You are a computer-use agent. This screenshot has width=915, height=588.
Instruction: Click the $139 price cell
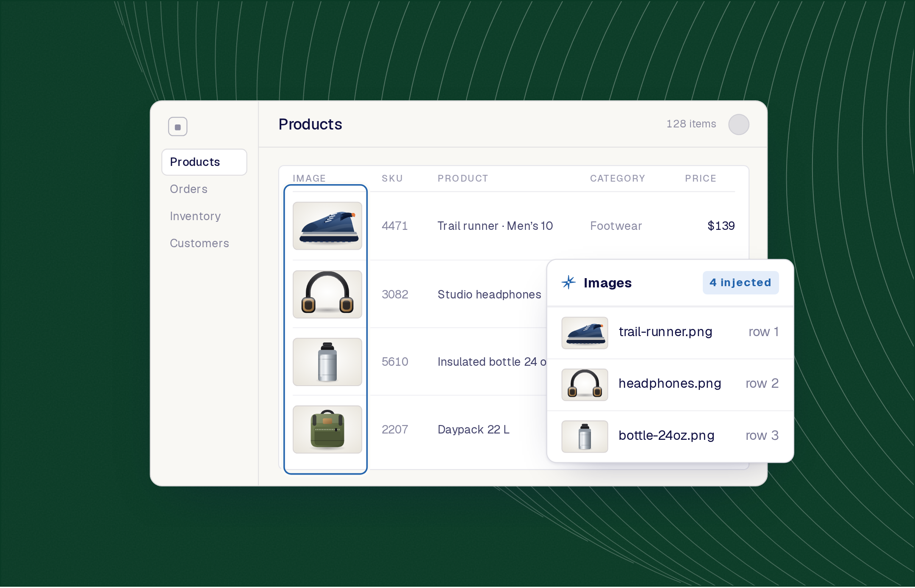coord(721,226)
